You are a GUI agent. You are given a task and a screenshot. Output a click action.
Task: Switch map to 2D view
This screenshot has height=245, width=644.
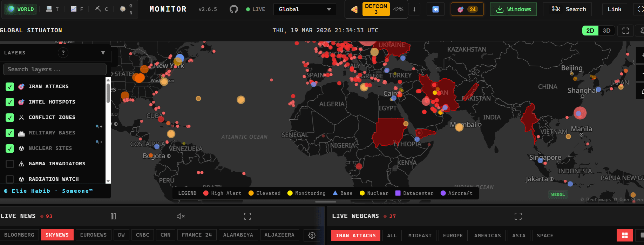tap(590, 31)
